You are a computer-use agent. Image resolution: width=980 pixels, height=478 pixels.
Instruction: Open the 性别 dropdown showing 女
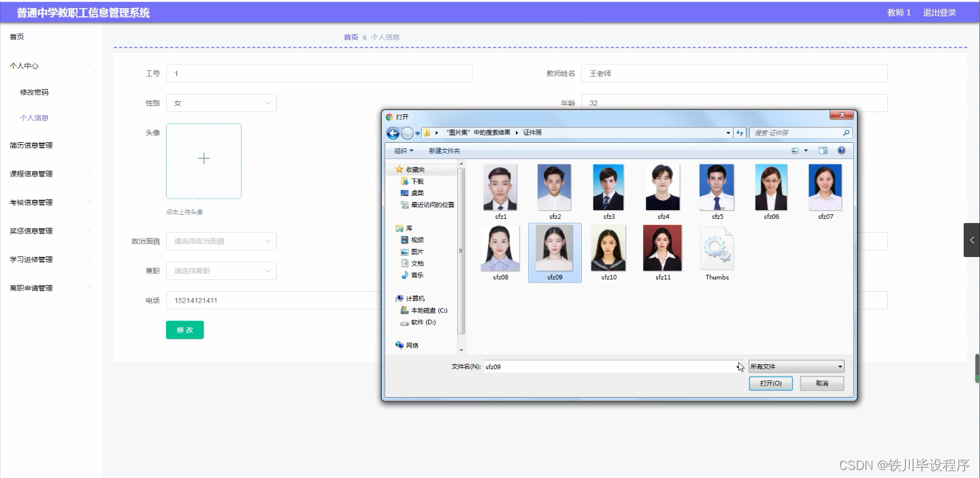[221, 103]
